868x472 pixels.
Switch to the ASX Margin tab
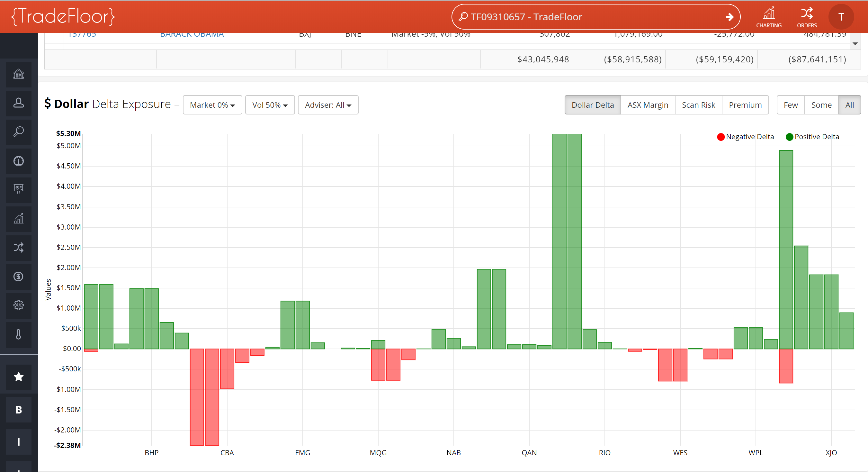pyautogui.click(x=648, y=105)
